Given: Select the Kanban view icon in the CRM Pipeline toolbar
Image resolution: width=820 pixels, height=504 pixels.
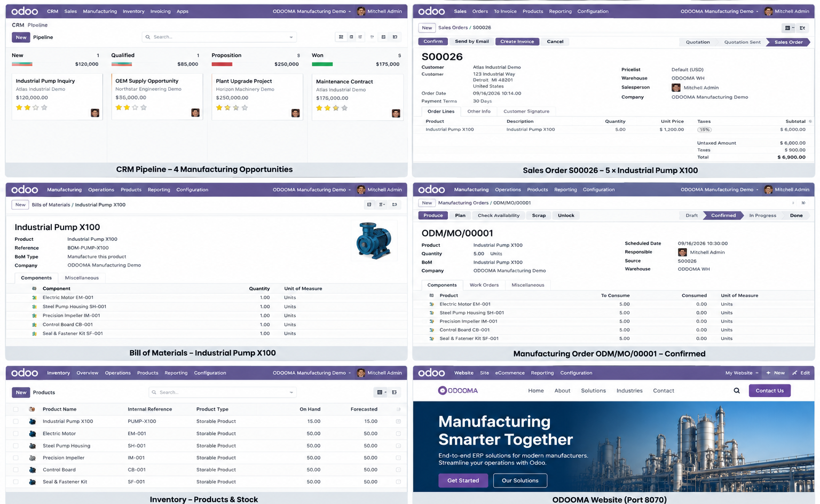Looking at the screenshot, I should click(341, 37).
